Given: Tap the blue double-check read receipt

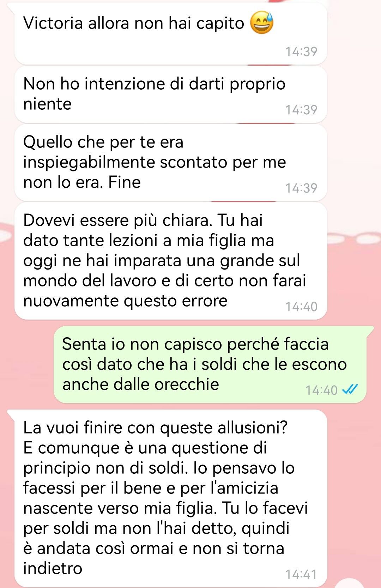Looking at the screenshot, I should [x=350, y=389].
